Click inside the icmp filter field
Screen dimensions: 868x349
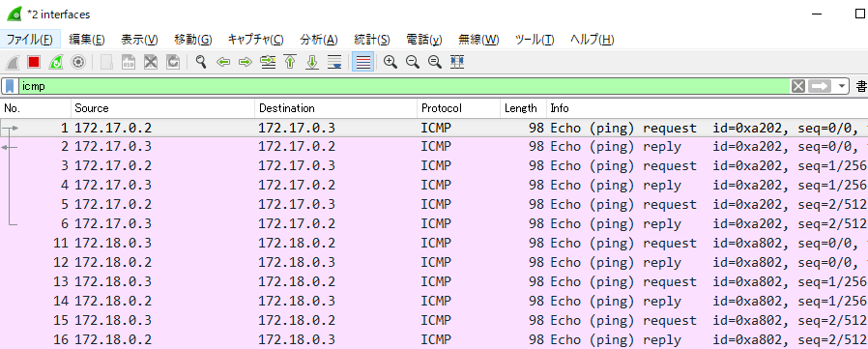404,86
